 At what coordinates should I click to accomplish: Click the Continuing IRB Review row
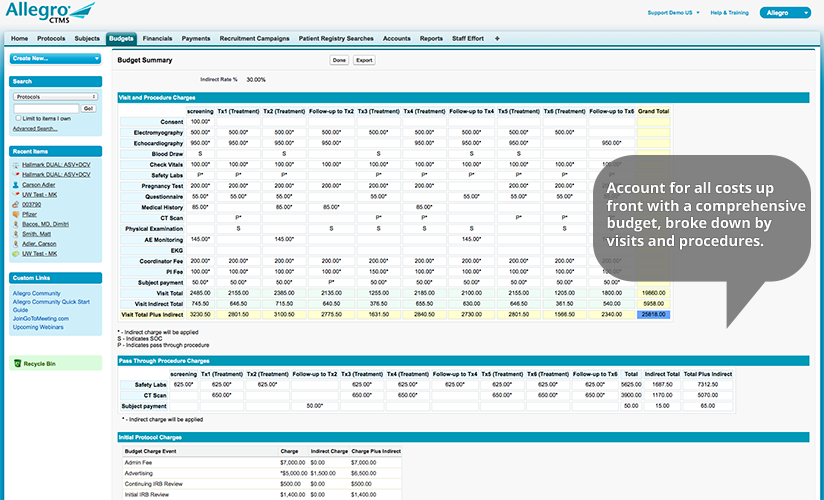pos(261,484)
